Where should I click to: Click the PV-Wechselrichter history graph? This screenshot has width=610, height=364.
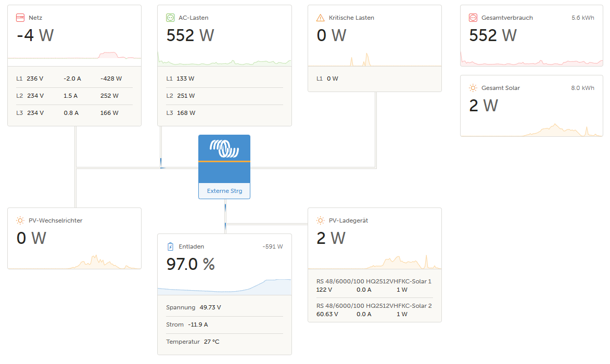pyautogui.click(x=74, y=261)
